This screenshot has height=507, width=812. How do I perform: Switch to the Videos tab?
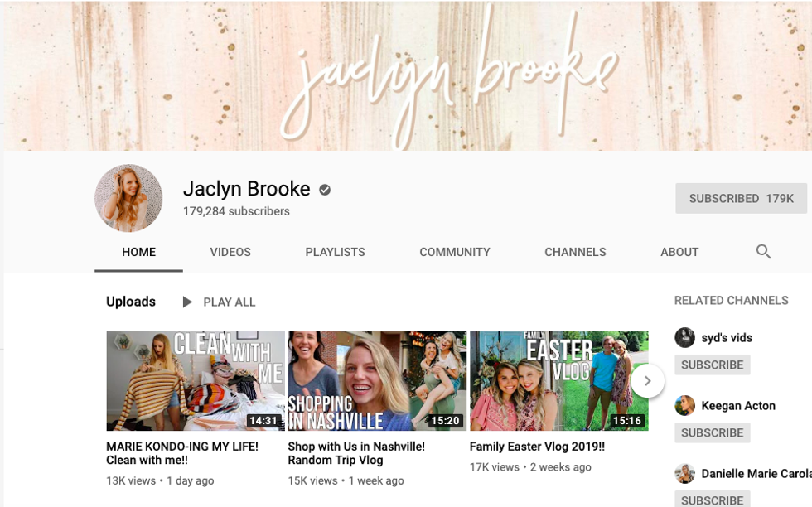click(230, 252)
